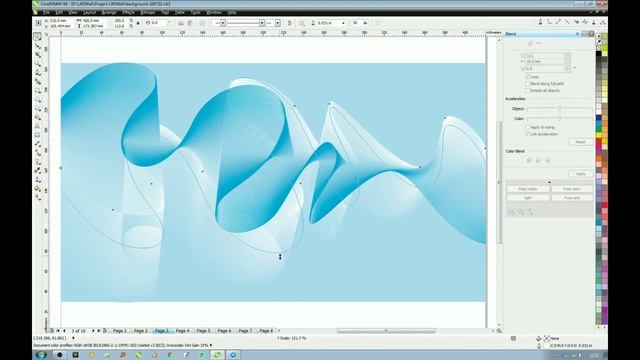Activate the Blend interactive tool
Screen dimensions: 640x360
tap(38, 162)
